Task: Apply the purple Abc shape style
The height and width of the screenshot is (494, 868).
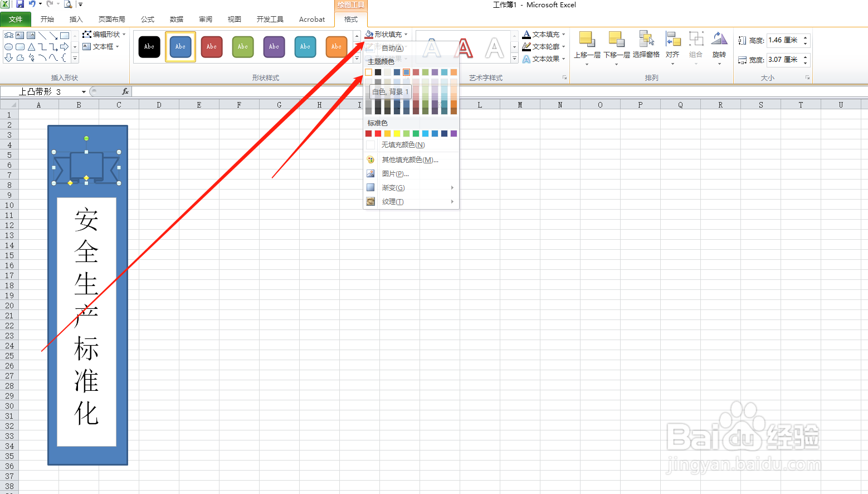Action: point(274,47)
